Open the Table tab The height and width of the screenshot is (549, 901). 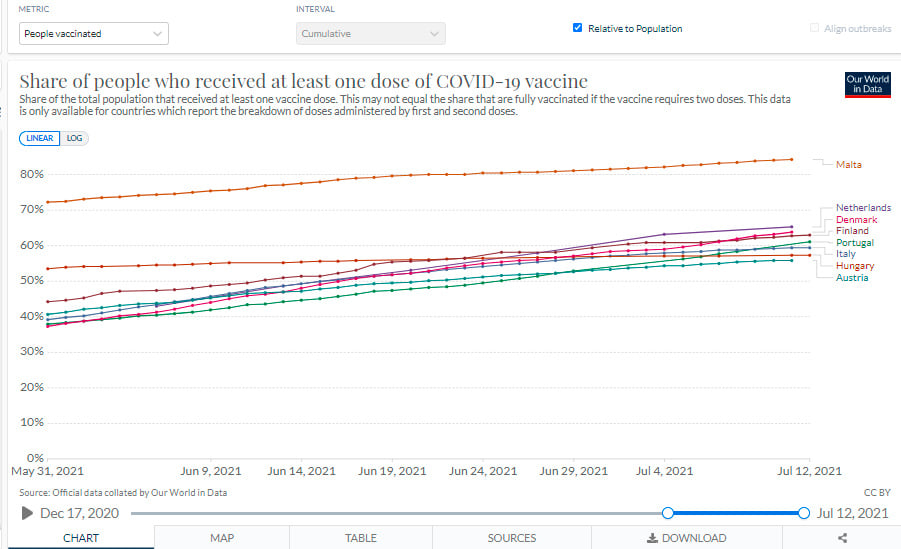tap(361, 538)
